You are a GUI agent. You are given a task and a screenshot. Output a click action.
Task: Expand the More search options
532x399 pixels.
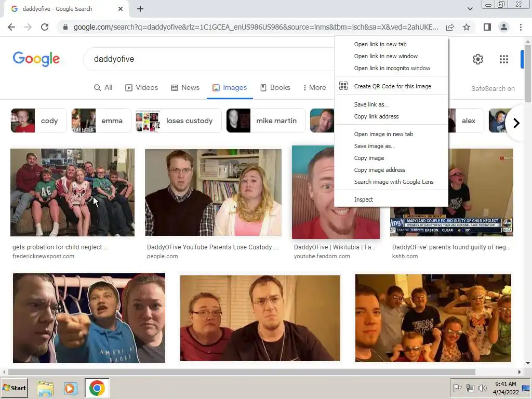coord(314,87)
